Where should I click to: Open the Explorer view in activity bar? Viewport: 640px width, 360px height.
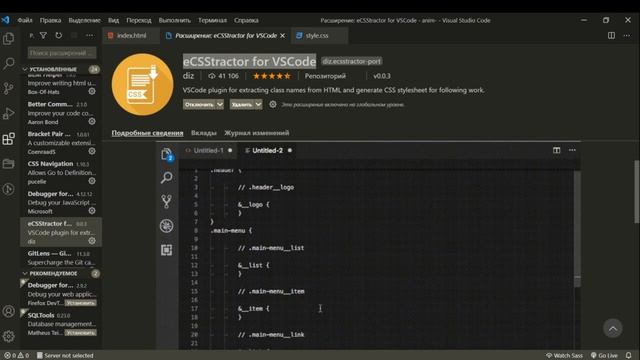tap(9, 38)
